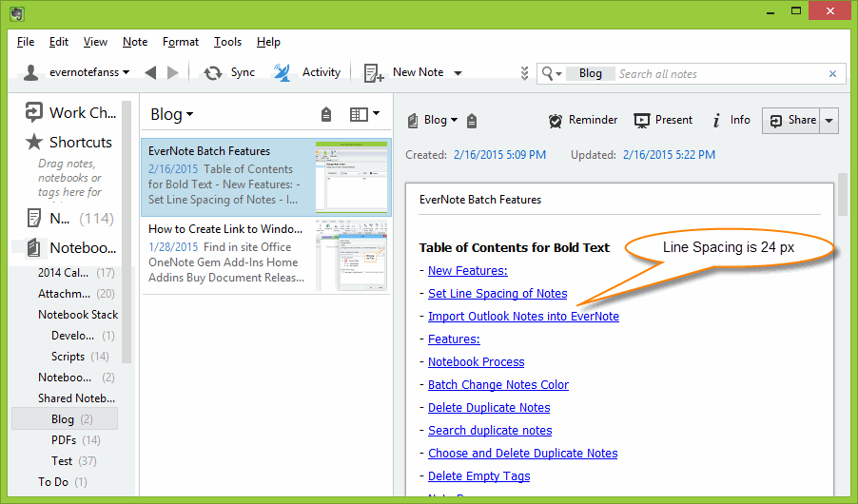The width and height of the screenshot is (858, 504).
Task: Select the EverNote Batch Features note thumbnail
Action: click(x=351, y=177)
